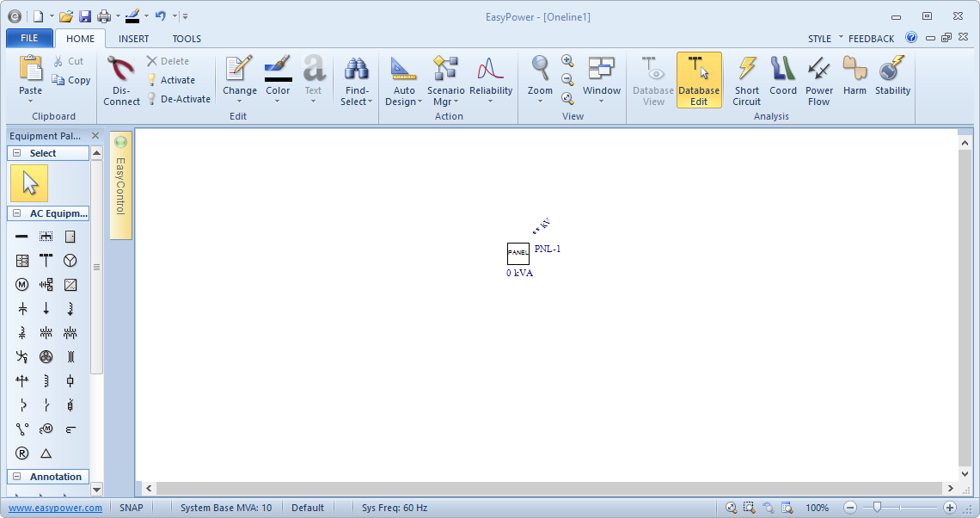Toggle SNAP in the status bar
Image resolution: width=980 pixels, height=518 pixels.
click(x=132, y=508)
